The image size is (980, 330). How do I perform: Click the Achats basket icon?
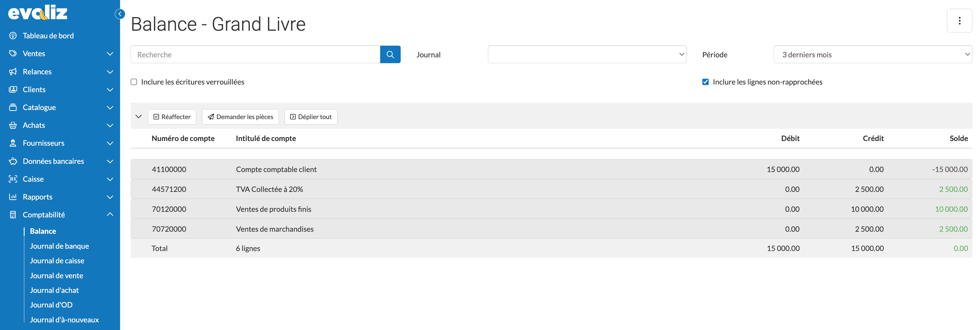click(13, 125)
